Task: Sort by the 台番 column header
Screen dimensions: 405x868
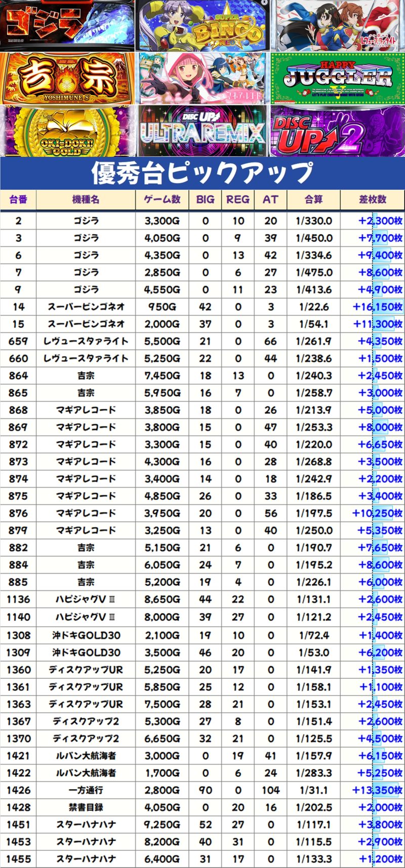Action: (x=18, y=200)
